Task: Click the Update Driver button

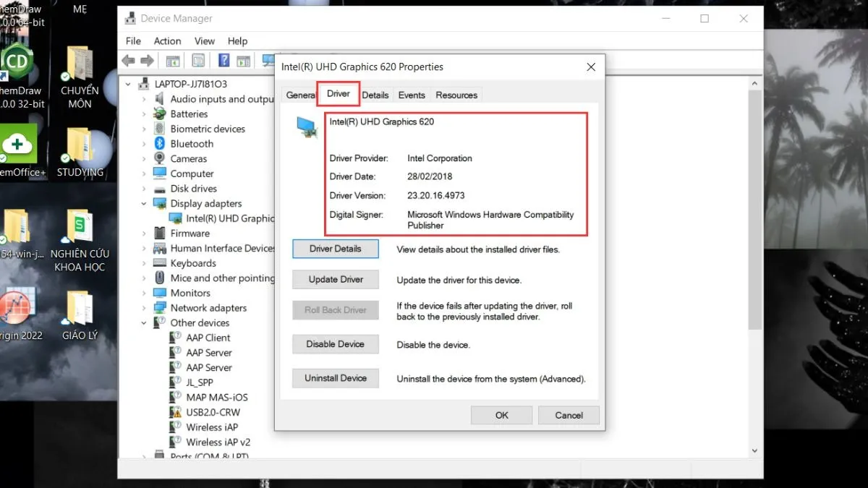Action: (336, 280)
